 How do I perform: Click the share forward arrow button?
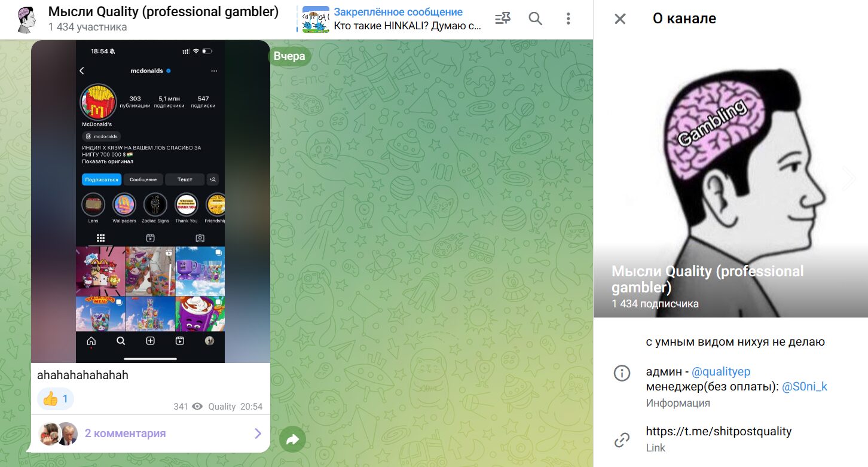point(292,440)
